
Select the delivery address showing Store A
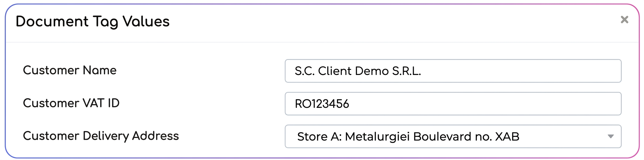point(453,137)
